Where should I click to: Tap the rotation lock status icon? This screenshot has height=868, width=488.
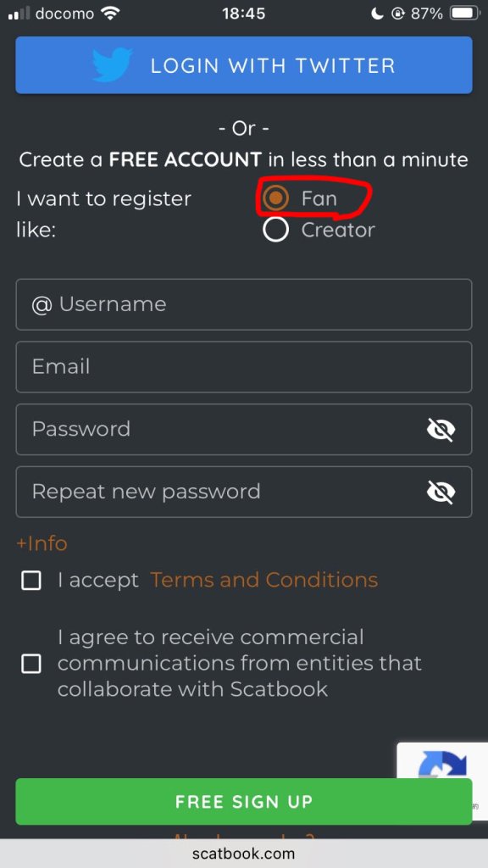click(x=398, y=14)
